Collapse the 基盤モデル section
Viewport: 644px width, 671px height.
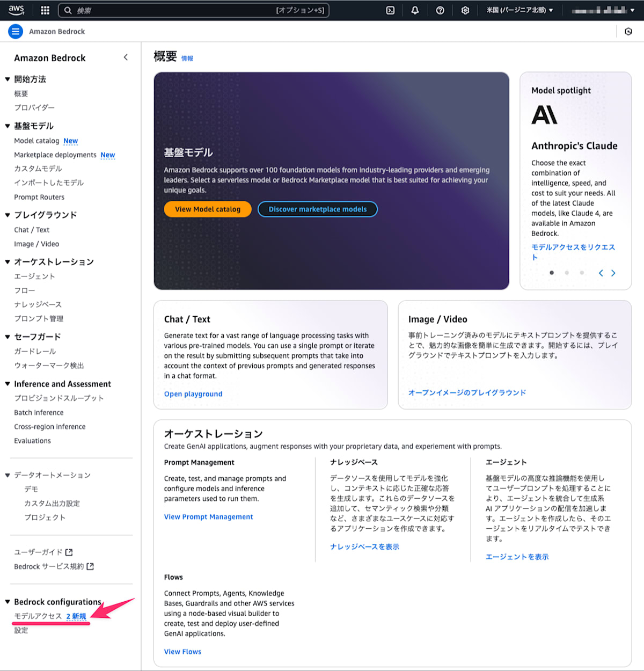pos(8,126)
